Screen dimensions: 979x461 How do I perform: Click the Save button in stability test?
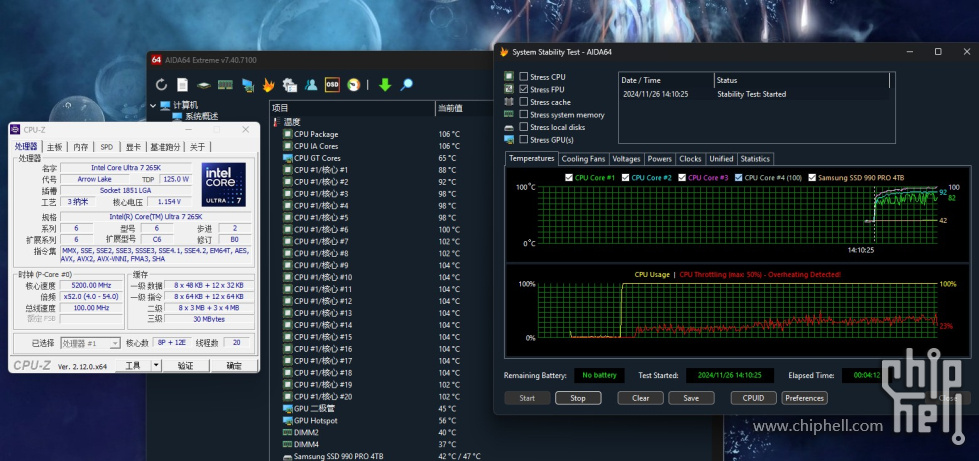coord(691,398)
